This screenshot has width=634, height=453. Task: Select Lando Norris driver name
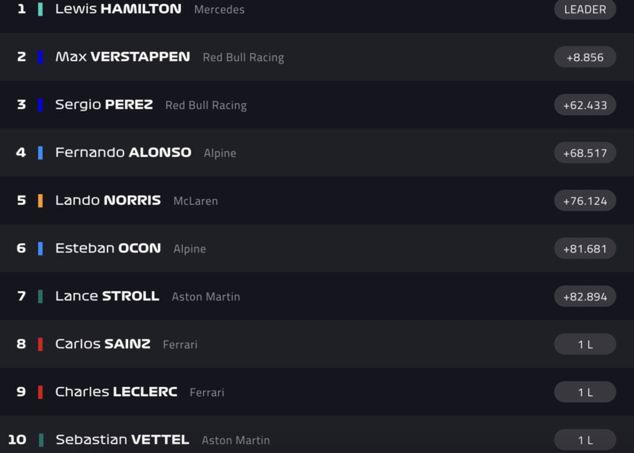pos(108,201)
